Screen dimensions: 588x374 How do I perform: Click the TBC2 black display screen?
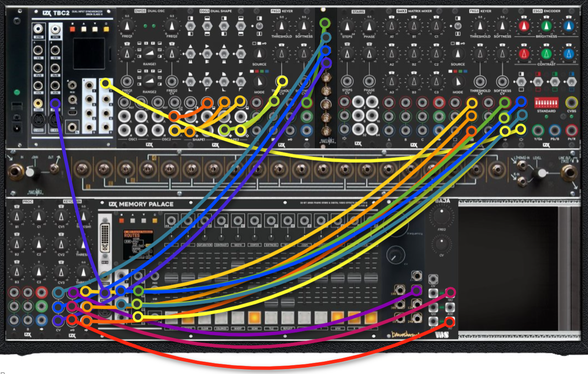click(x=89, y=53)
